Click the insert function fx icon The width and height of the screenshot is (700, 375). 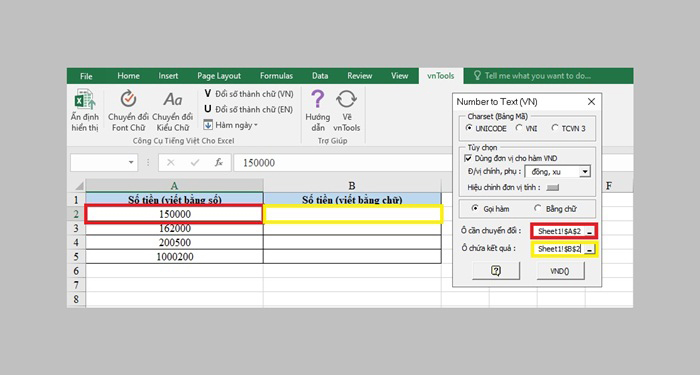[219, 162]
